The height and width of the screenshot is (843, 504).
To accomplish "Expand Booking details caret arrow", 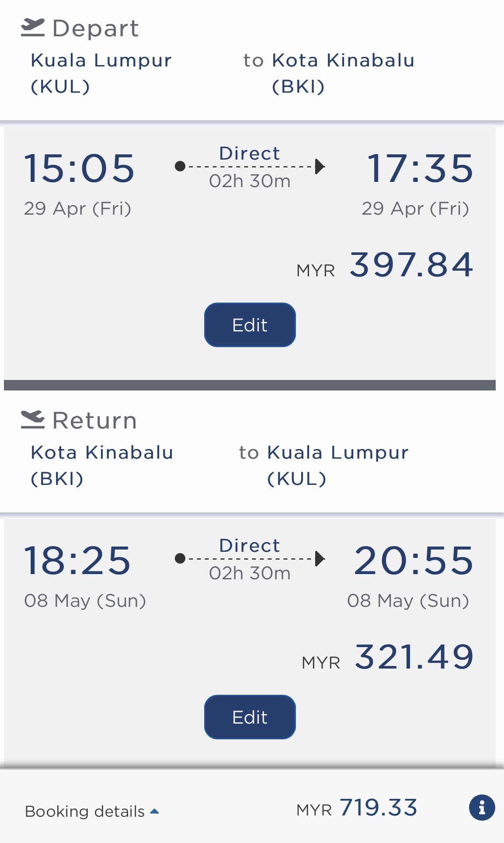I will point(154,812).
